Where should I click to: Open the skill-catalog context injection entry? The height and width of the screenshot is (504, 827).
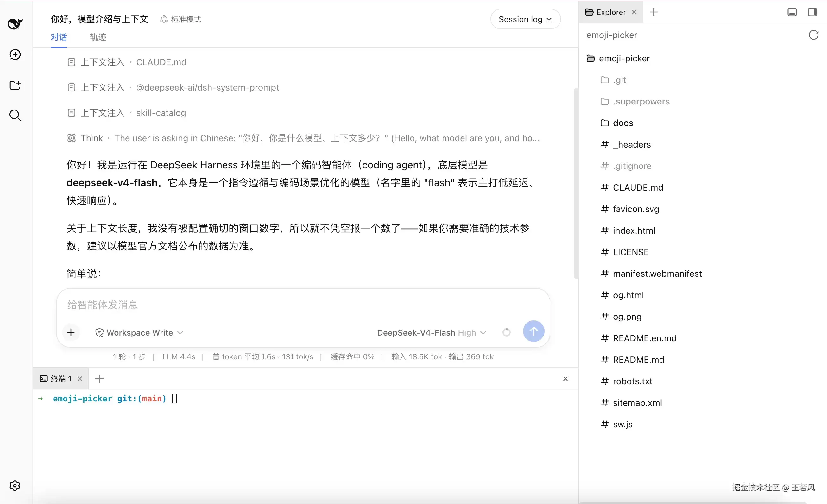(x=127, y=113)
